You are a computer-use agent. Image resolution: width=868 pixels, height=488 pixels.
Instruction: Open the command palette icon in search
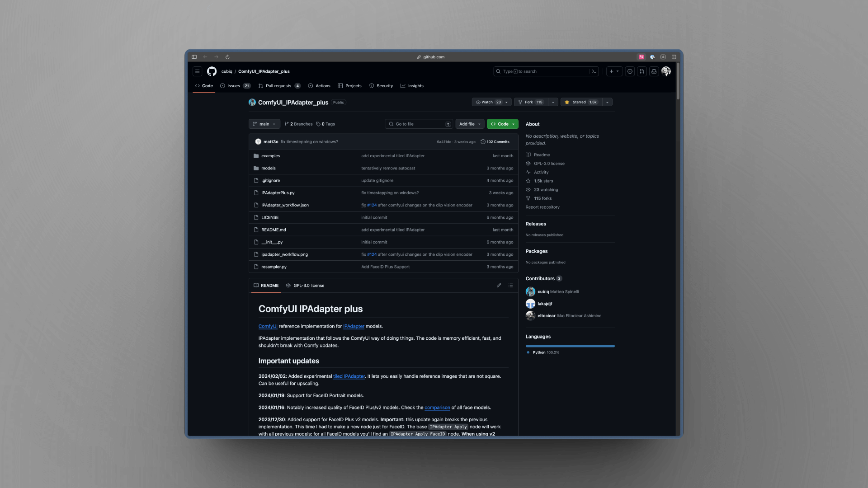click(594, 71)
